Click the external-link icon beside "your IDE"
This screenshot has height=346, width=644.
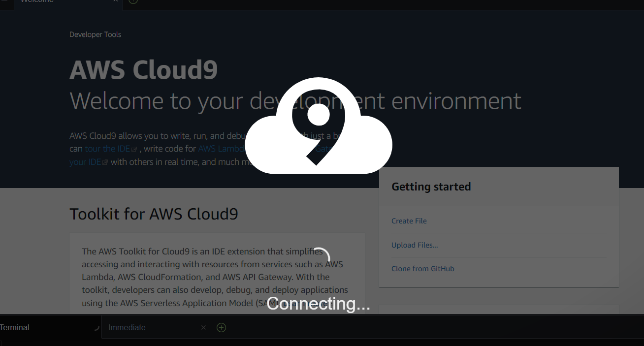105,162
